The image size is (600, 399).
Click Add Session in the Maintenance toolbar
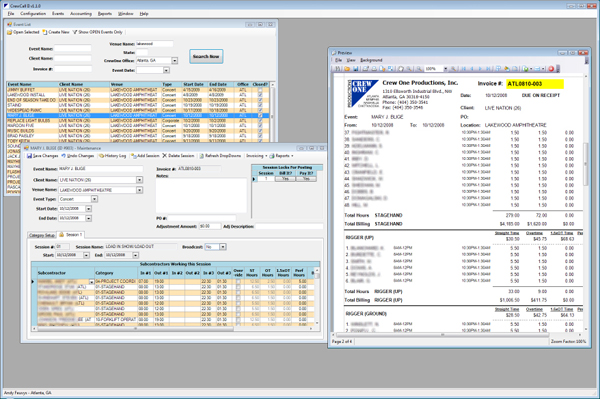pos(145,156)
